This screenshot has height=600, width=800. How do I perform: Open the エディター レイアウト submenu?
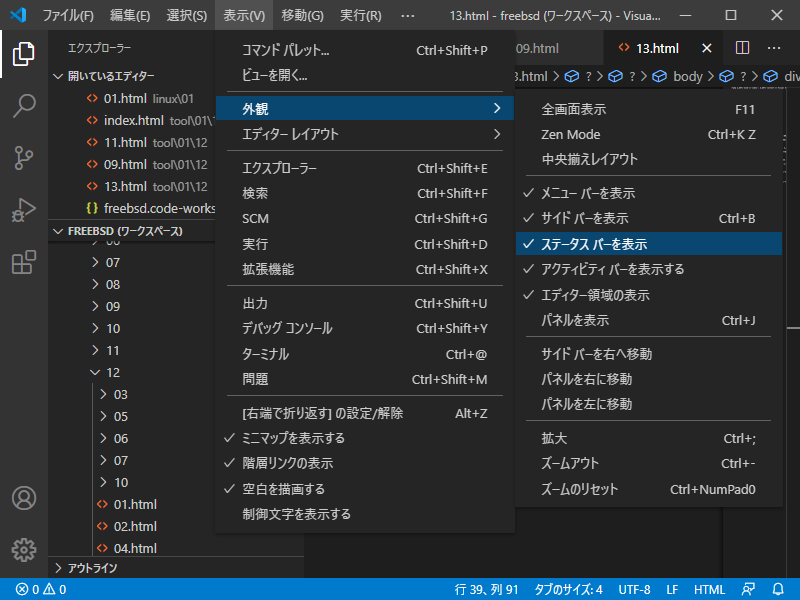[x=364, y=134]
